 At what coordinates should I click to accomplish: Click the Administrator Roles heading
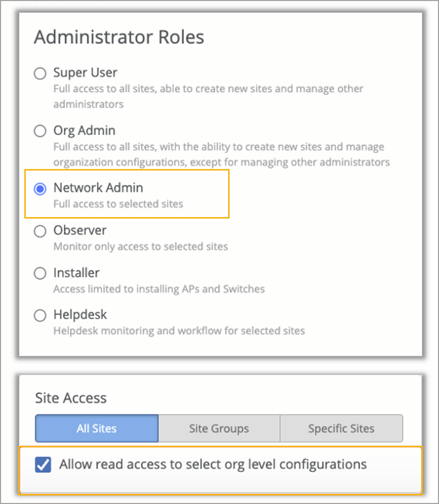pyautogui.click(x=119, y=37)
